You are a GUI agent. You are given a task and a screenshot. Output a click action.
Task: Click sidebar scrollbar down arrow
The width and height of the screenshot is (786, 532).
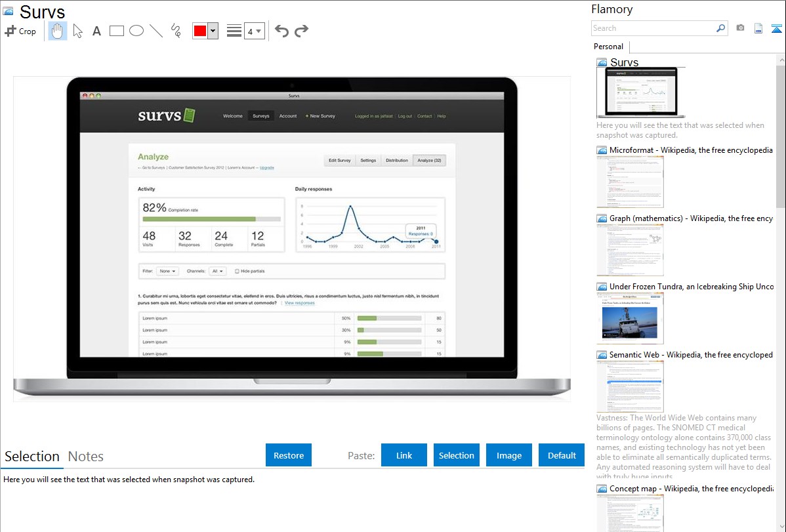point(781,527)
